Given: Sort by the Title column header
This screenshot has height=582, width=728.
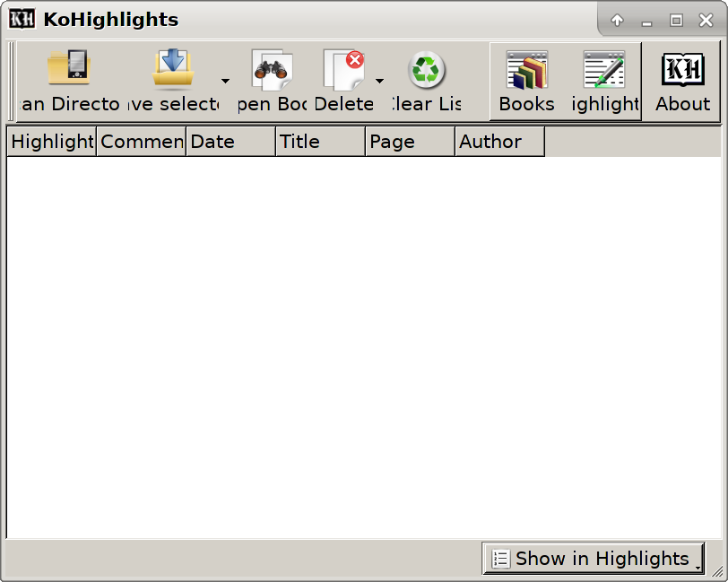Looking at the screenshot, I should (320, 141).
